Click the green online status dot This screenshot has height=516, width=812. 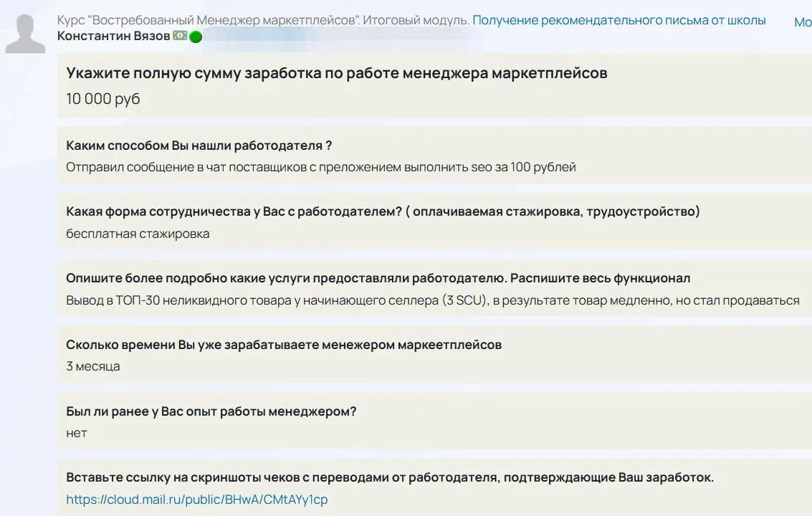(196, 37)
